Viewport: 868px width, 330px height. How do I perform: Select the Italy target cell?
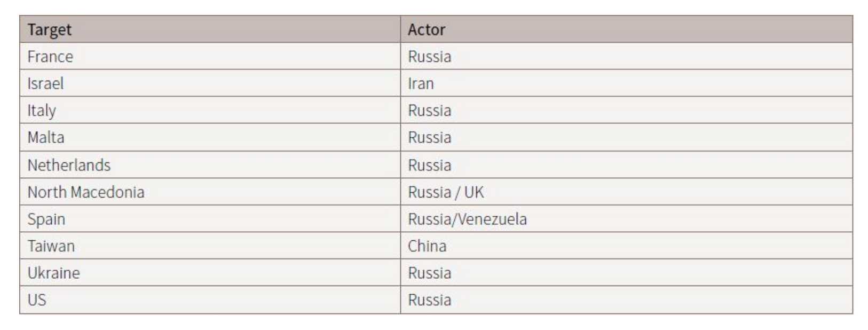coord(42,111)
